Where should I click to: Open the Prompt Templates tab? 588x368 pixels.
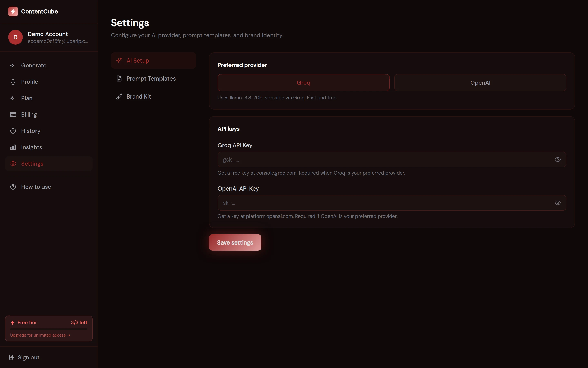(153, 79)
